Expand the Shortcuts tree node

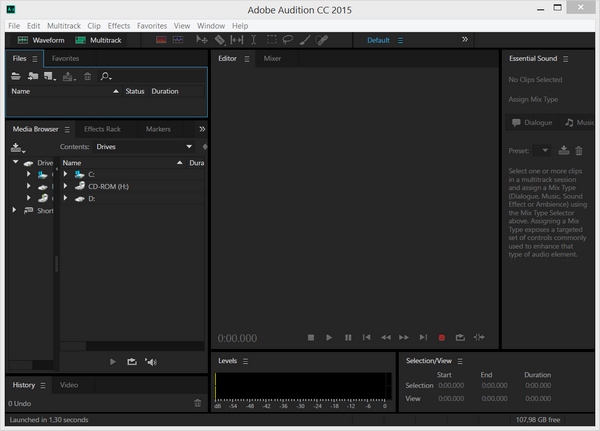[14, 210]
